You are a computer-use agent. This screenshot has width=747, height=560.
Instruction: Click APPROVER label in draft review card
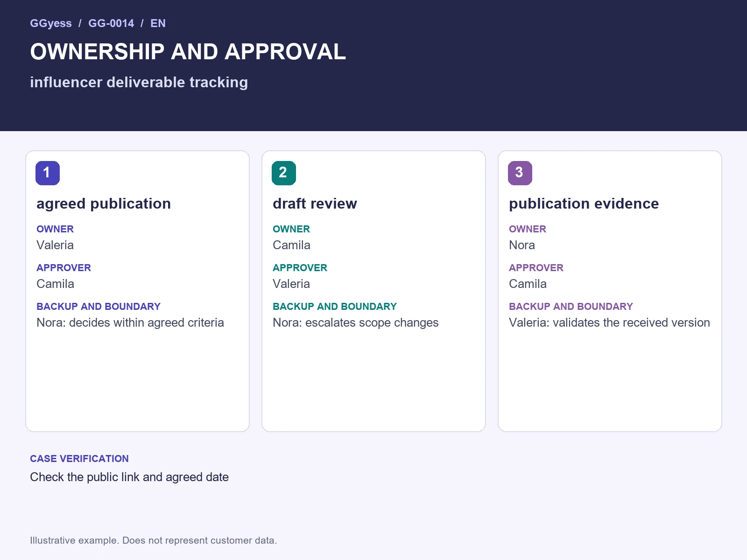300,268
